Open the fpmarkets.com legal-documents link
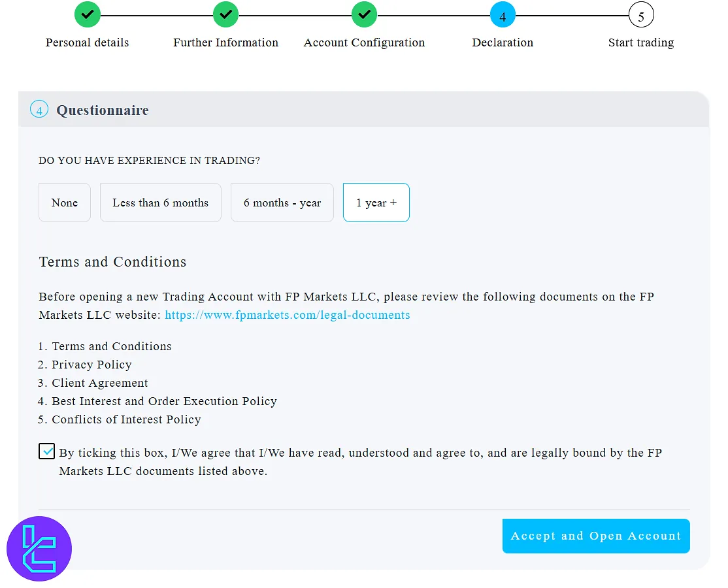 [x=288, y=315]
